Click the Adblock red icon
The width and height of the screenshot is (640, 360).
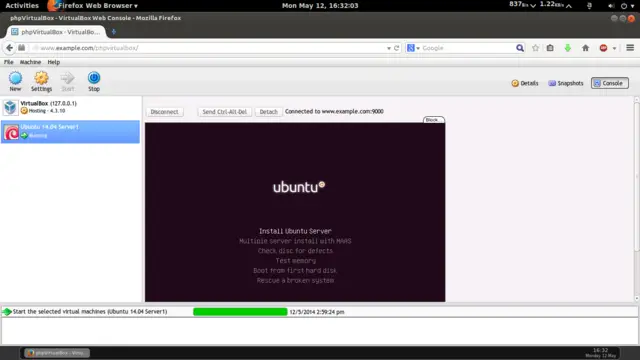[x=603, y=48]
